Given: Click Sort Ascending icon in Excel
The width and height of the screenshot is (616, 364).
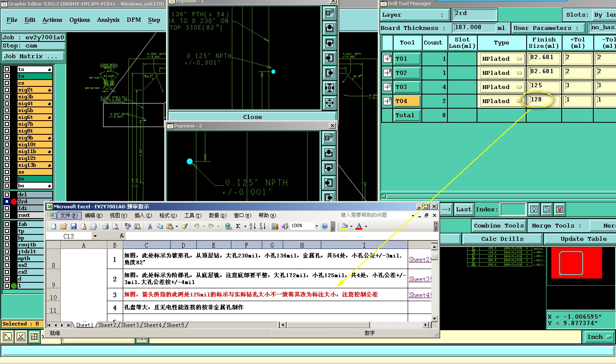Looking at the screenshot, I should [252, 226].
